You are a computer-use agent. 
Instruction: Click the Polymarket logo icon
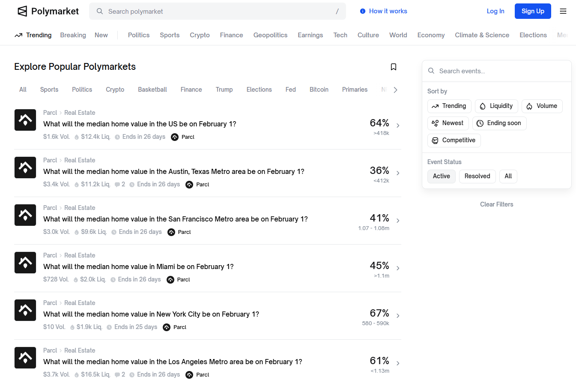click(x=22, y=11)
